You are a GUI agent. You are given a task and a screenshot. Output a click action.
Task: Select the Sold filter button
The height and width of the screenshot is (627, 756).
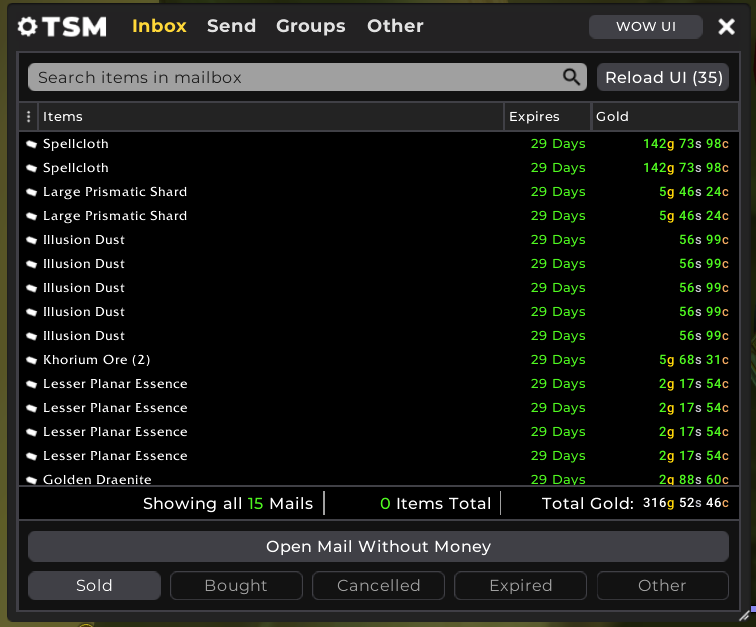pos(94,586)
